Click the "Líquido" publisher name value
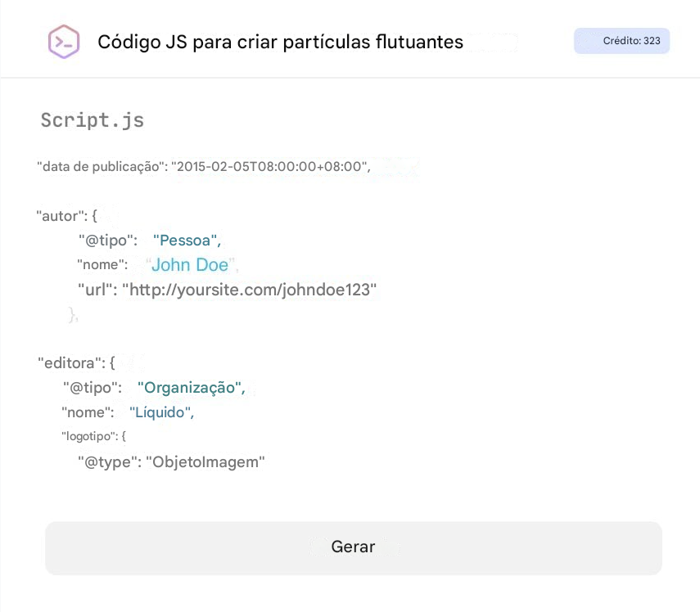Screen dimensions: 700x612 161,412
